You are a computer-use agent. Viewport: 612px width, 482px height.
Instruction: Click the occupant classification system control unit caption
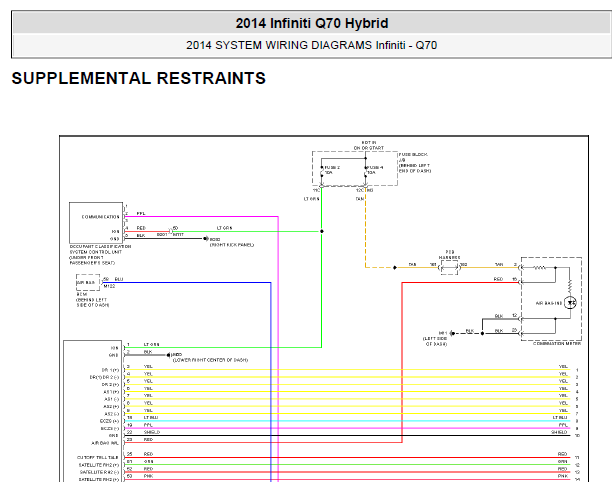pyautogui.click(x=100, y=255)
